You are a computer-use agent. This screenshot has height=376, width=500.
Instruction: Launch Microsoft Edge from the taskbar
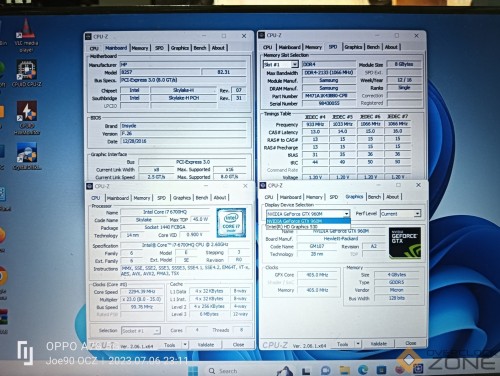coord(363,370)
